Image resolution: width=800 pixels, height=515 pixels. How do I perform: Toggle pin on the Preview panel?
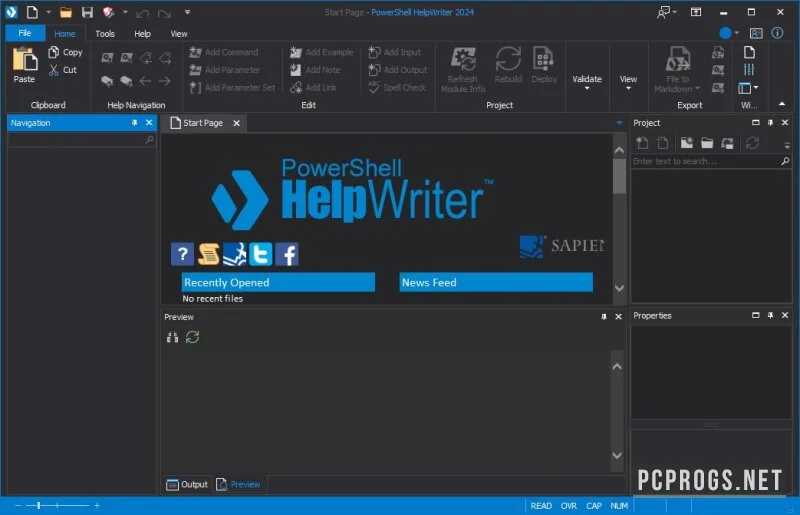[604, 316]
